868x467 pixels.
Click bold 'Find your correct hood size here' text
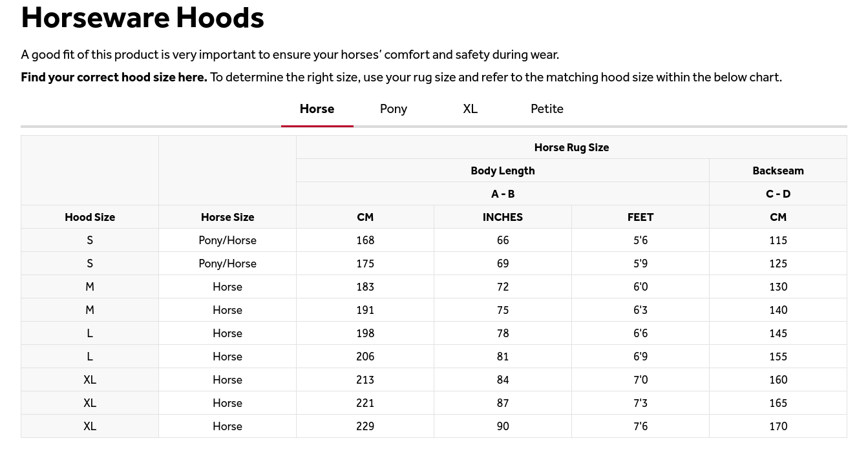coord(114,78)
